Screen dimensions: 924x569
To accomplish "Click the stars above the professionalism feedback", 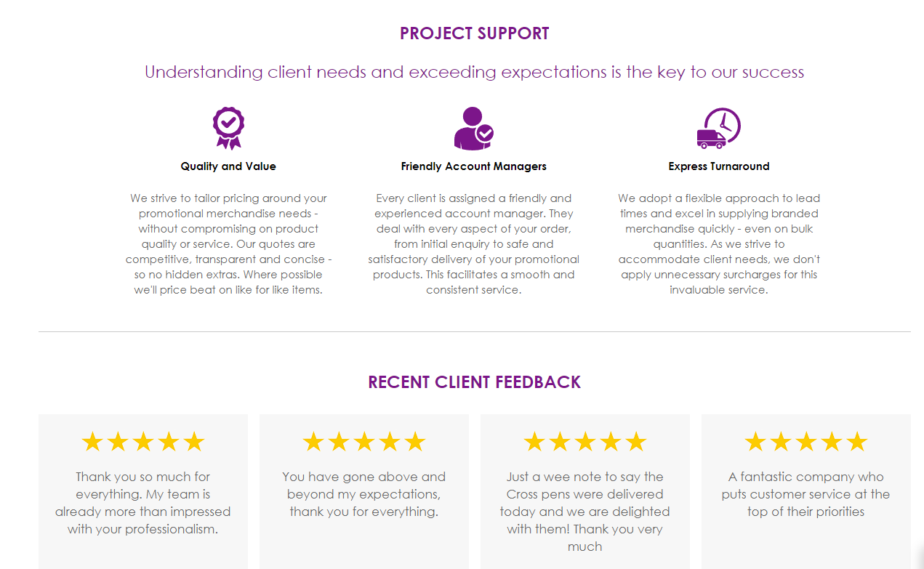I will 143,441.
